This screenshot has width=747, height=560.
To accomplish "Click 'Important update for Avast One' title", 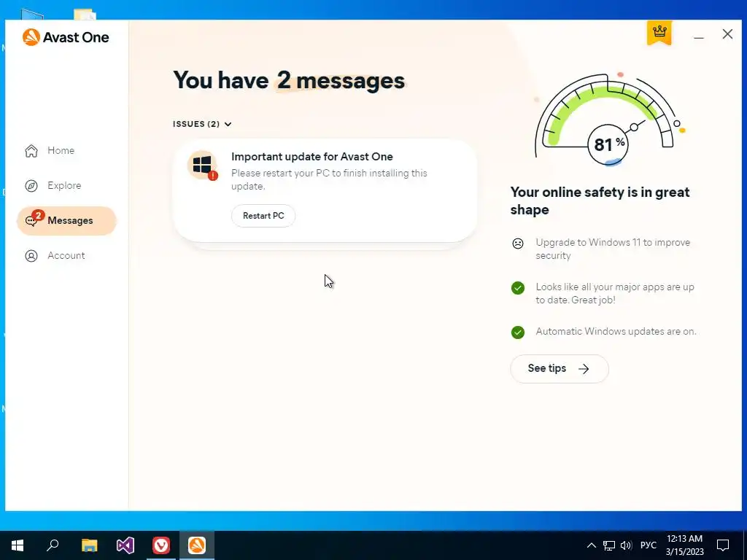I will 312,157.
